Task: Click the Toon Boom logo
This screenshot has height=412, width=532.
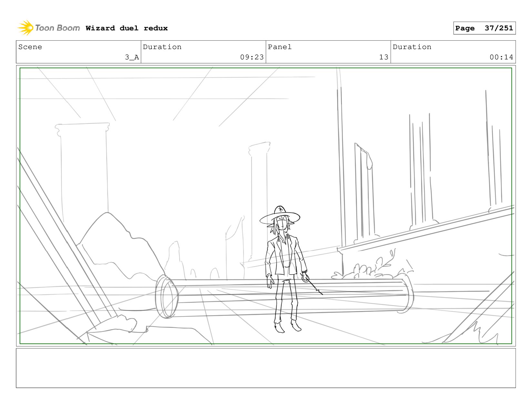Action: 49,28
